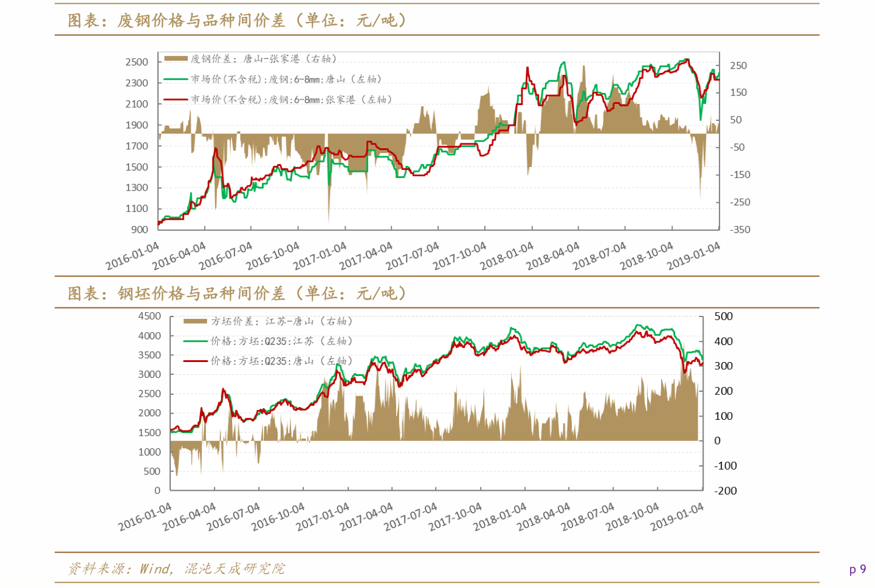The height and width of the screenshot is (588, 875).
Task: Click the red legend line for 废钢:6-8mm:张家港
Action: 176,99
